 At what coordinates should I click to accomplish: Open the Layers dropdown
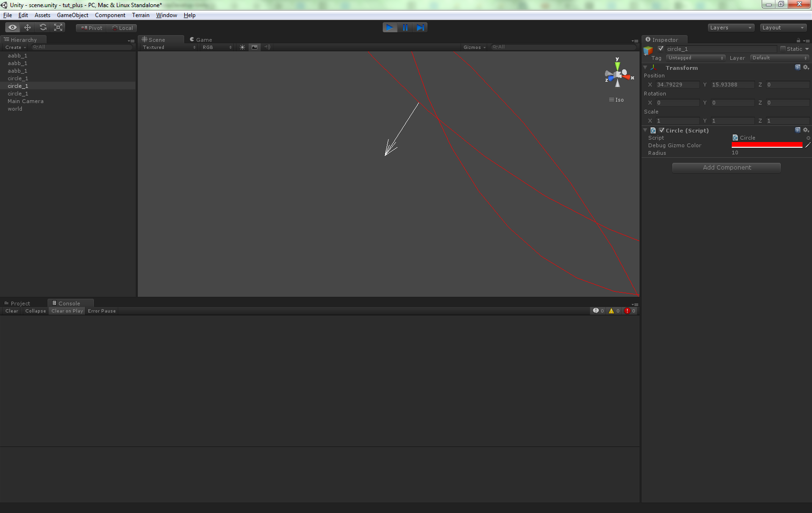click(x=730, y=28)
